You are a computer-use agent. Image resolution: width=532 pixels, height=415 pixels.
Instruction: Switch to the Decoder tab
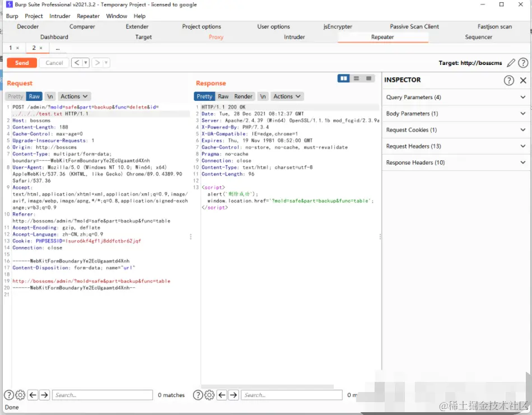pos(28,26)
